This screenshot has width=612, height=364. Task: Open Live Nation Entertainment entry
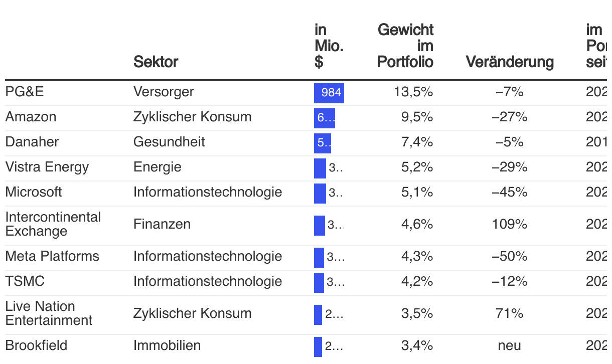pos(49,313)
